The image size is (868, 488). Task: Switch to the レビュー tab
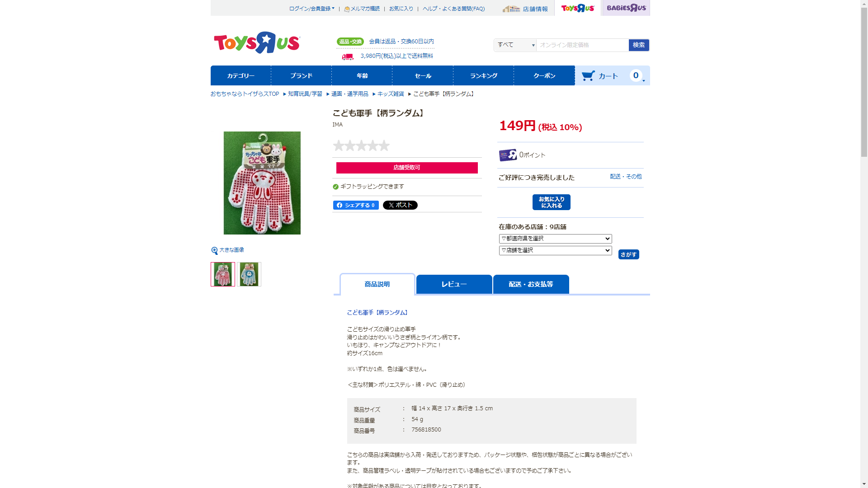click(454, 284)
